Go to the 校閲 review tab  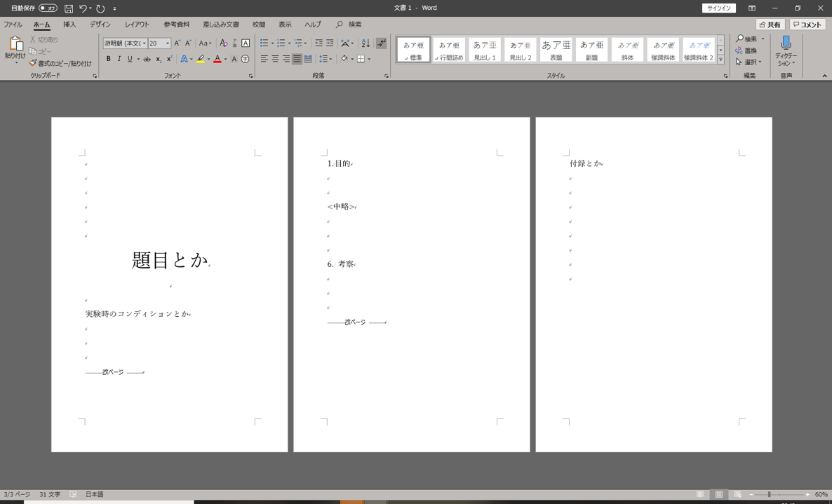click(x=259, y=25)
